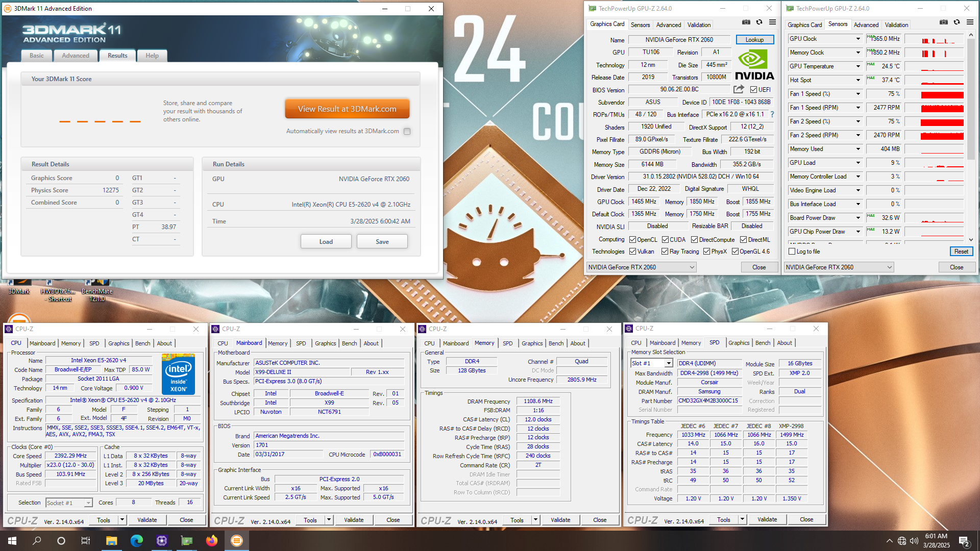Viewport: 980px width, 551px height.
Task: Open Windows Start menu
Action: 12,541
